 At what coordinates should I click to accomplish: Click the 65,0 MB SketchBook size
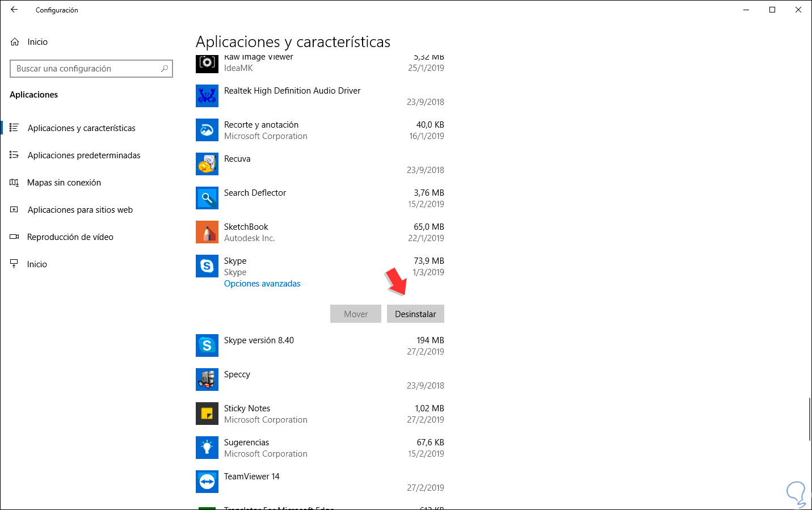(429, 227)
